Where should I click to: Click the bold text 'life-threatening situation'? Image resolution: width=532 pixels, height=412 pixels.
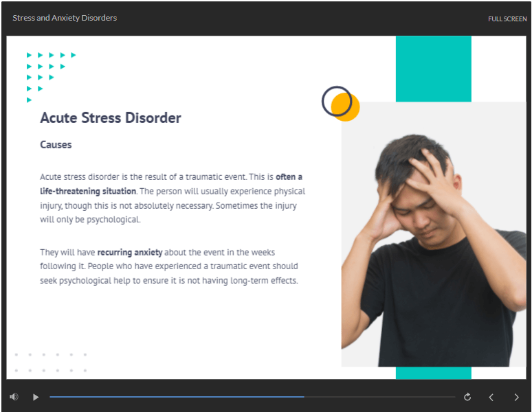88,191
